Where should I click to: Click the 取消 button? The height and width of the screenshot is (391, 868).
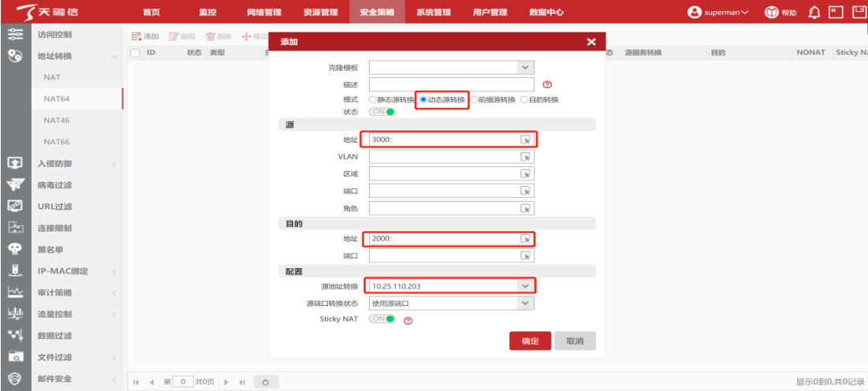pos(576,341)
